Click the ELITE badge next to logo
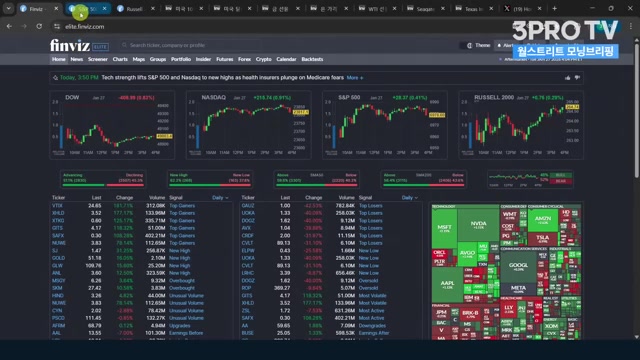Image resolution: width=640 pixels, height=360 pixels. 100,47
